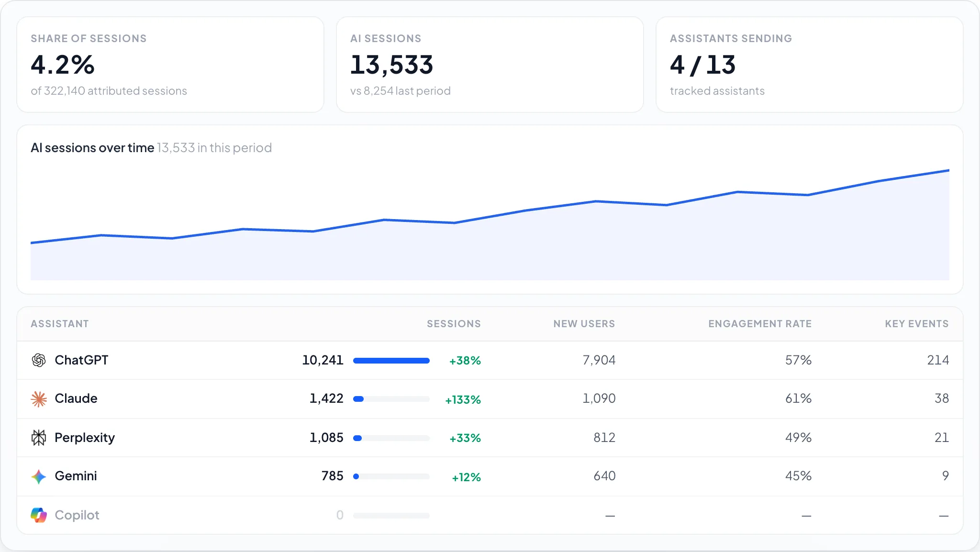Image resolution: width=980 pixels, height=552 pixels.
Task: Sort by the ENGAGEMENT RATE column header
Action: pyautogui.click(x=760, y=324)
